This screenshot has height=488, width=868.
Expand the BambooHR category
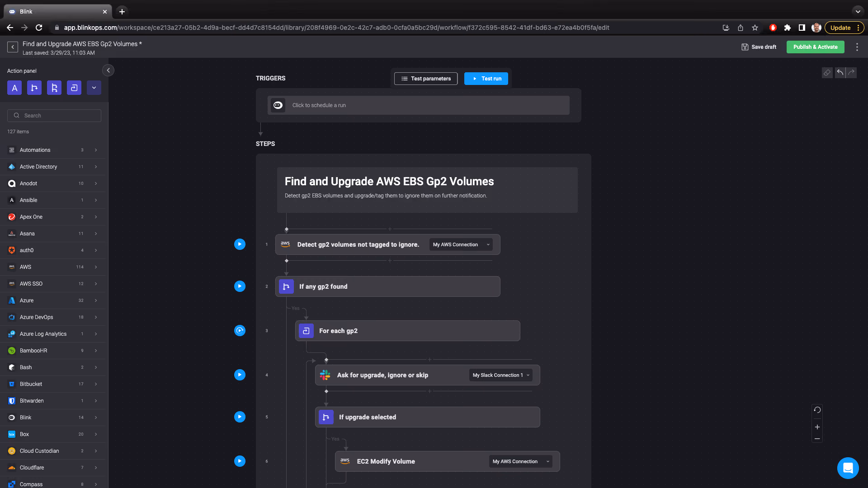pyautogui.click(x=52, y=351)
